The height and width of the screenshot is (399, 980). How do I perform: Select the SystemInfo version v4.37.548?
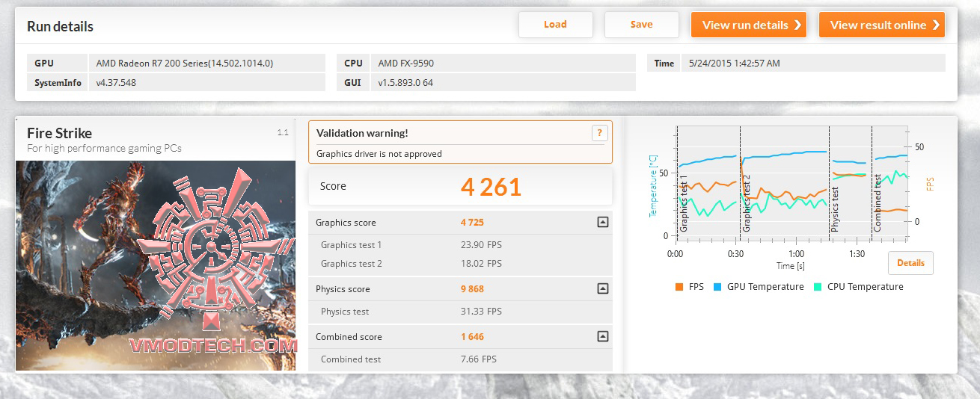[x=116, y=83]
